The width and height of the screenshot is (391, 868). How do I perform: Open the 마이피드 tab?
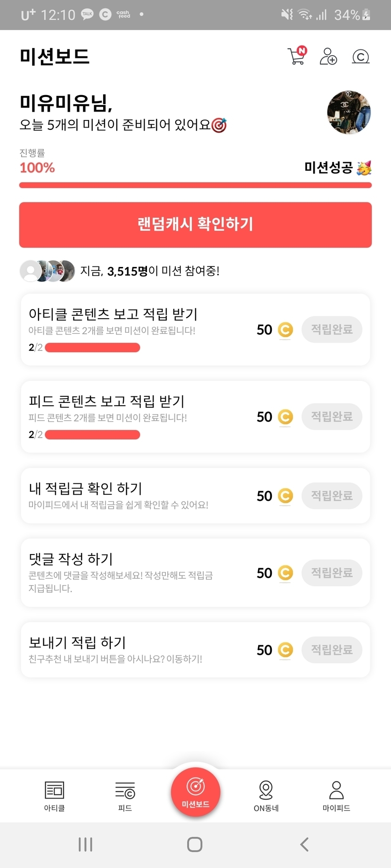pyautogui.click(x=336, y=796)
